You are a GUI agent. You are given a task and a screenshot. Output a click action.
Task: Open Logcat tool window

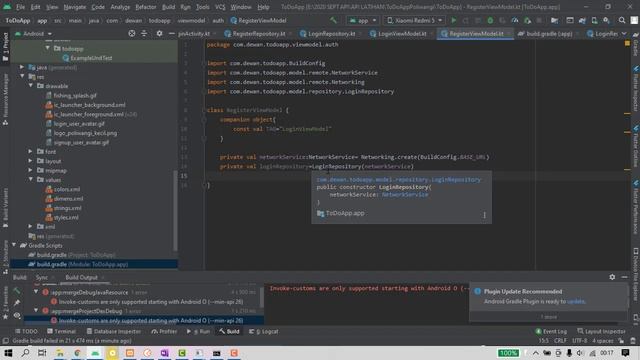[x=264, y=331]
